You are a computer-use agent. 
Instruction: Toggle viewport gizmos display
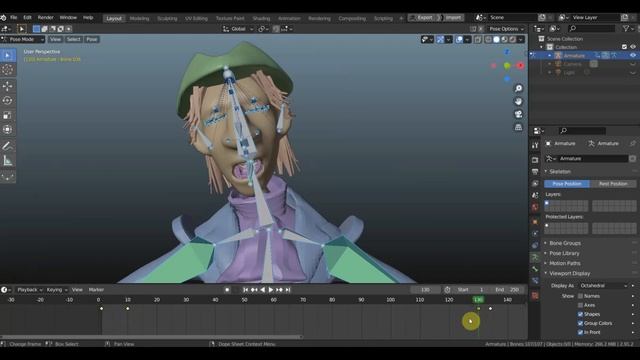coord(440,40)
